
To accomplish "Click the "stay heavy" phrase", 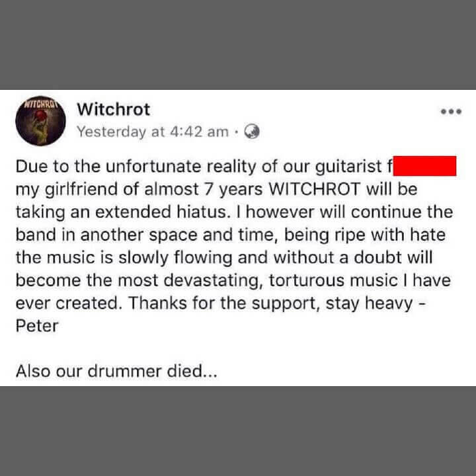I will [369, 303].
